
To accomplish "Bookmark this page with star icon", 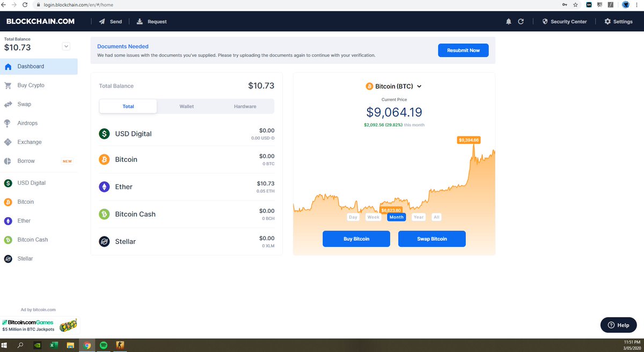I will point(575,5).
